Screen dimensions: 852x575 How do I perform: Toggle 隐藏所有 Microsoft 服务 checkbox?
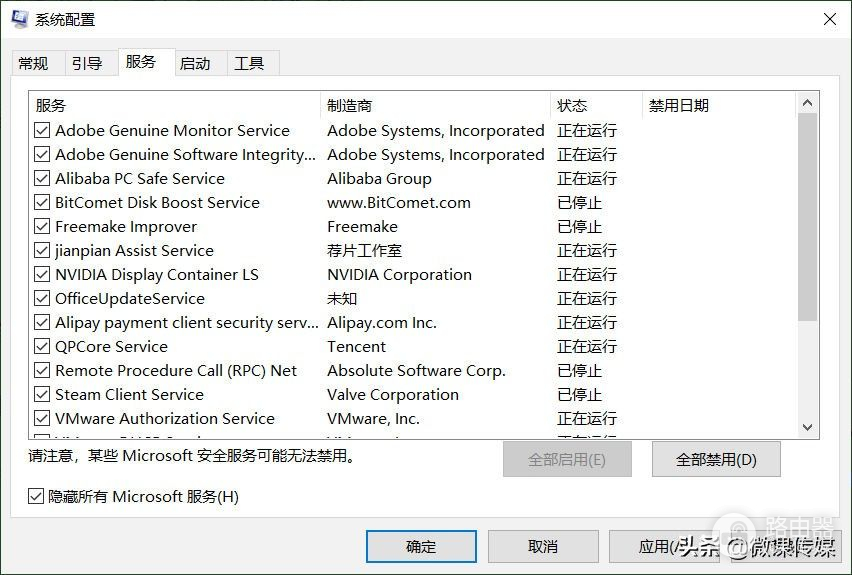pyautogui.click(x=36, y=496)
